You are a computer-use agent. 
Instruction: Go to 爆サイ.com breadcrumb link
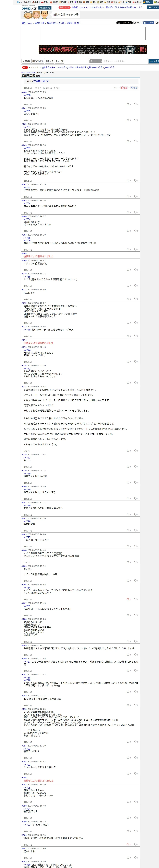tap(27, 23)
